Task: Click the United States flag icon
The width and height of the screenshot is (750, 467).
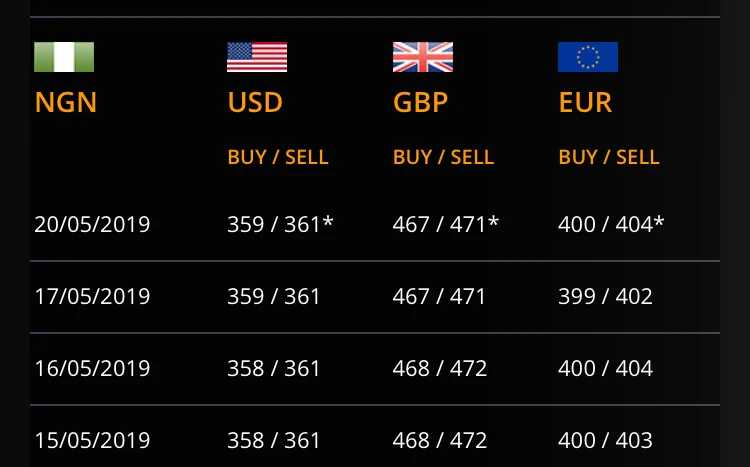Action: (257, 57)
